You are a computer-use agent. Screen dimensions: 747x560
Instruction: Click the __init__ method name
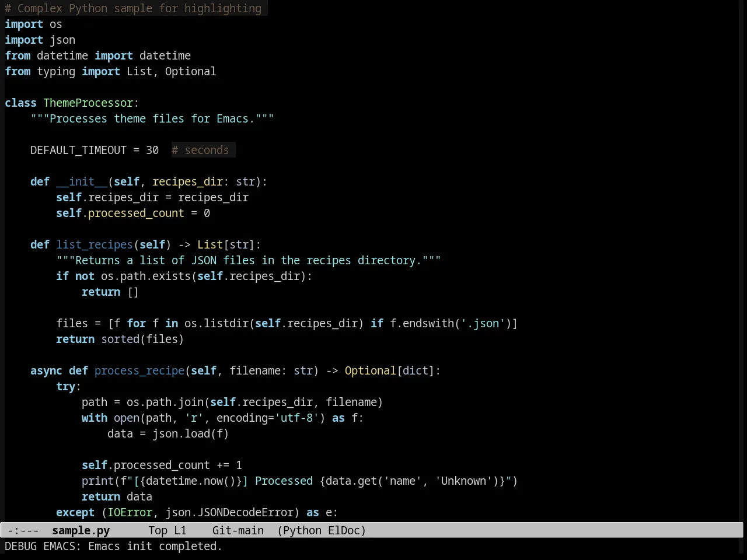click(x=82, y=181)
